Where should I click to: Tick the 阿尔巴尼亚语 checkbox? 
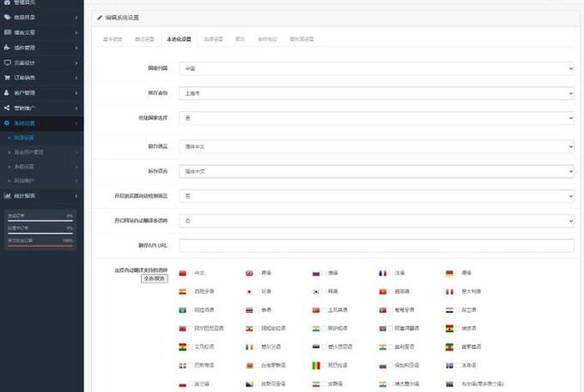click(191, 329)
